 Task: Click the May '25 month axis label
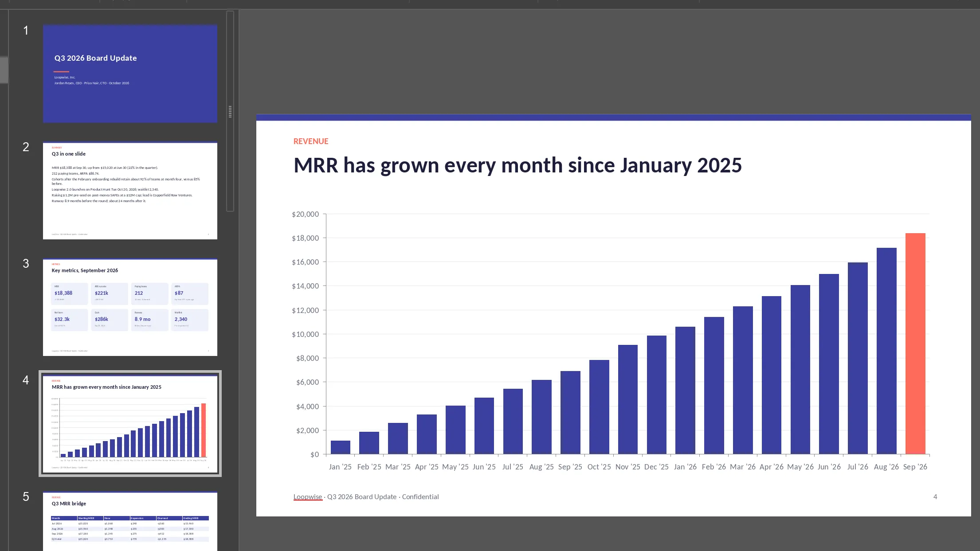click(455, 467)
